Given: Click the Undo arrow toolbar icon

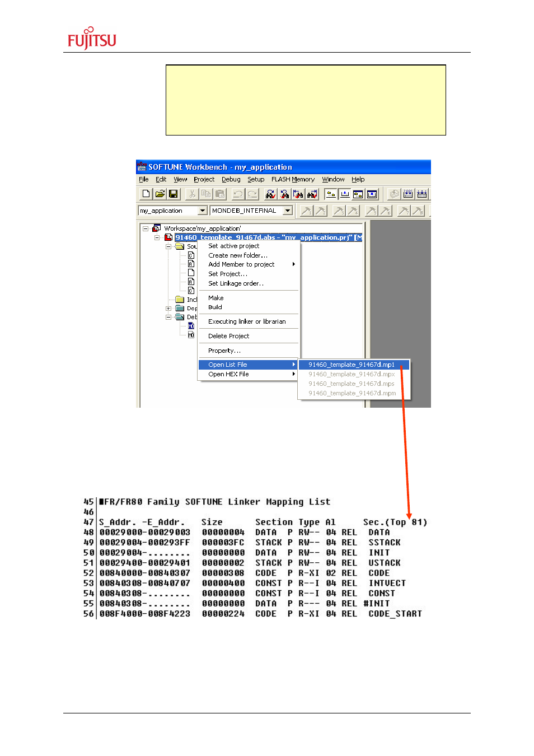Looking at the screenshot, I should 238,194.
